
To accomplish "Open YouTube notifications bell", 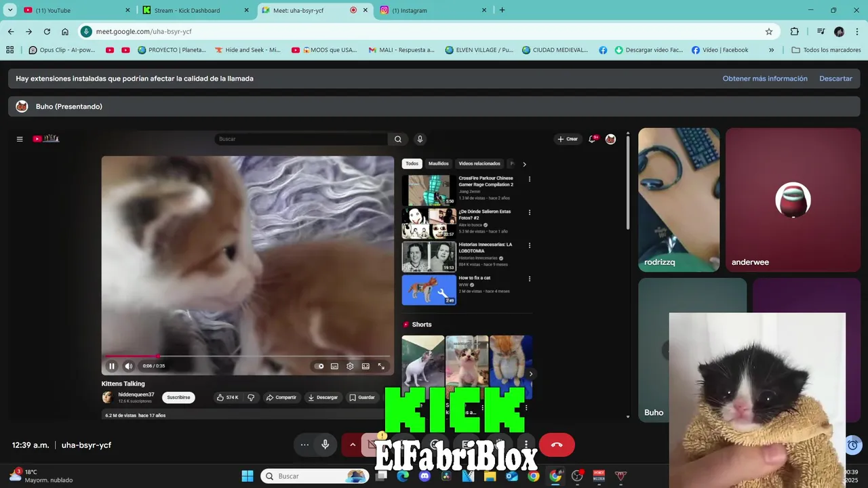I will (593, 139).
